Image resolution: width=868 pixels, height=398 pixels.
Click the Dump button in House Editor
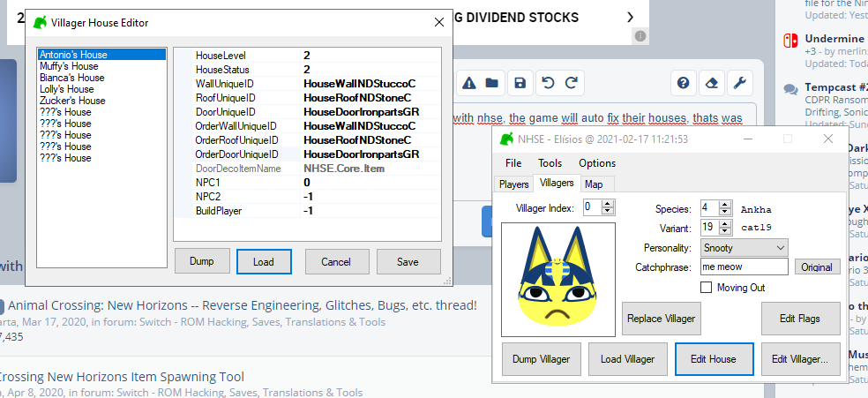click(x=202, y=261)
